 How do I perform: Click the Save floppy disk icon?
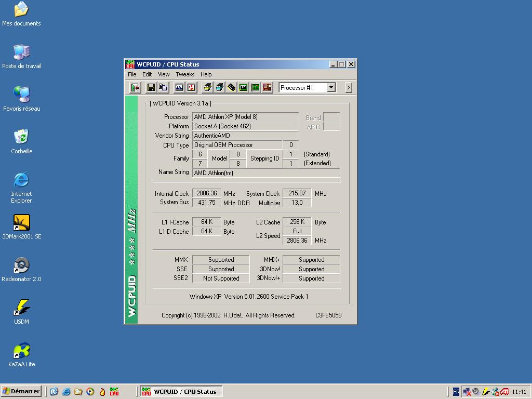(x=151, y=87)
